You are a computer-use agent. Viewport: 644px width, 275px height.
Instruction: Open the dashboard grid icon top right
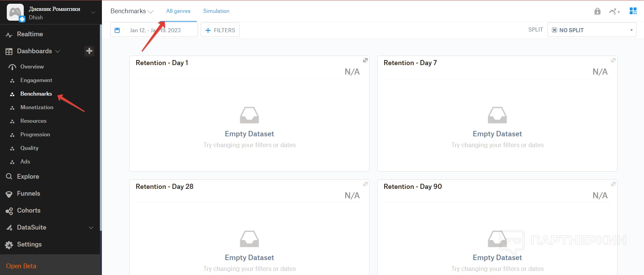pyautogui.click(x=633, y=11)
